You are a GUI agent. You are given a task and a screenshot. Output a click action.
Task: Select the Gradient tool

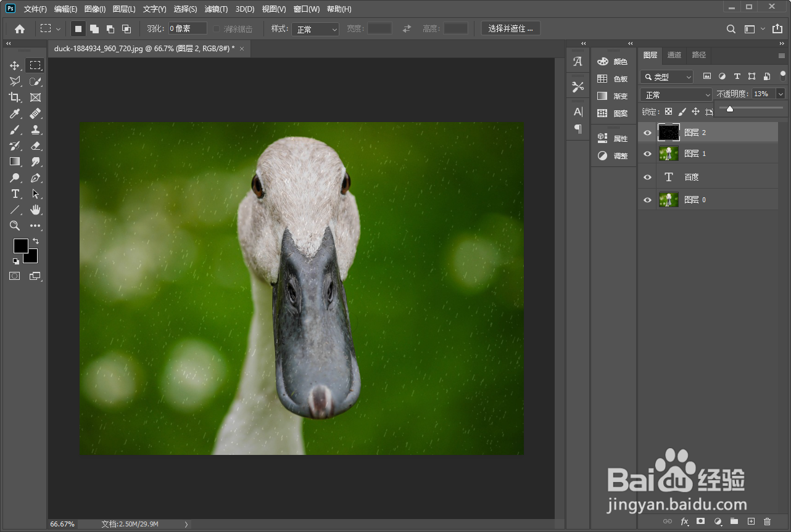tap(15, 162)
